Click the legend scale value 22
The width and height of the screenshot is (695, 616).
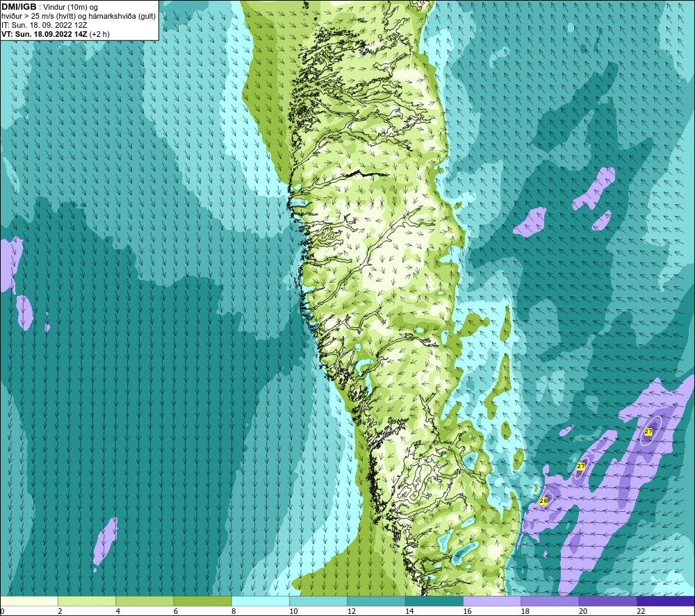(641, 611)
